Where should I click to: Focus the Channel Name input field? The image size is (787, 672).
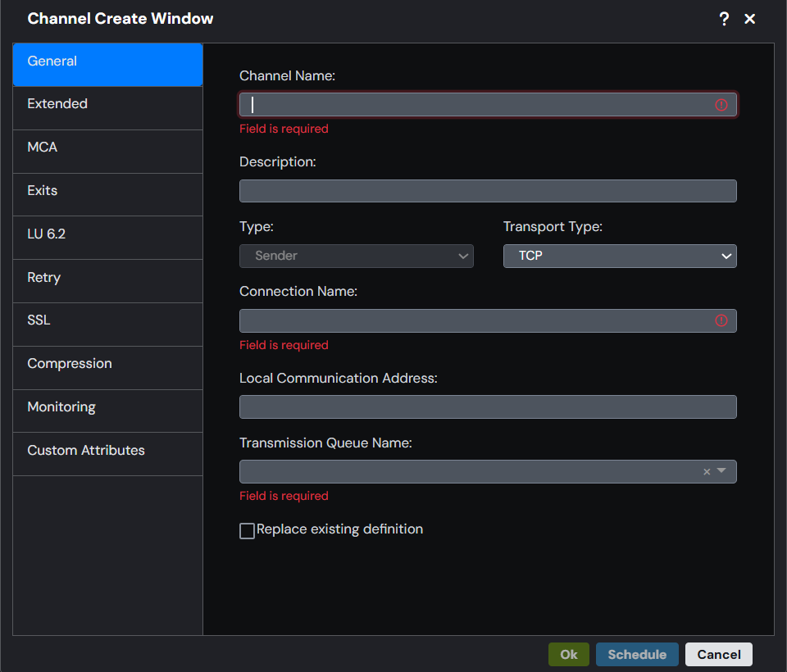488,105
